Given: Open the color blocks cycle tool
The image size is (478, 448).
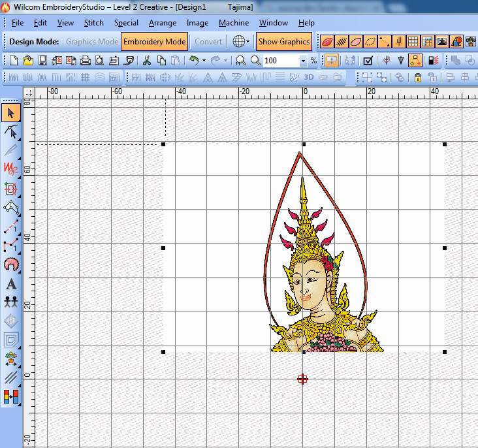Looking at the screenshot, I should (x=11, y=396).
